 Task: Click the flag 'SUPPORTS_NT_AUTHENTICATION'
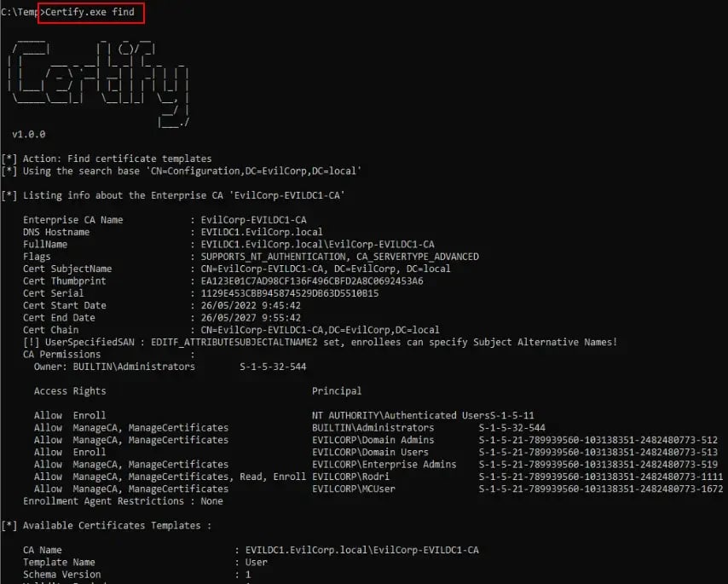pyautogui.click(x=273, y=257)
